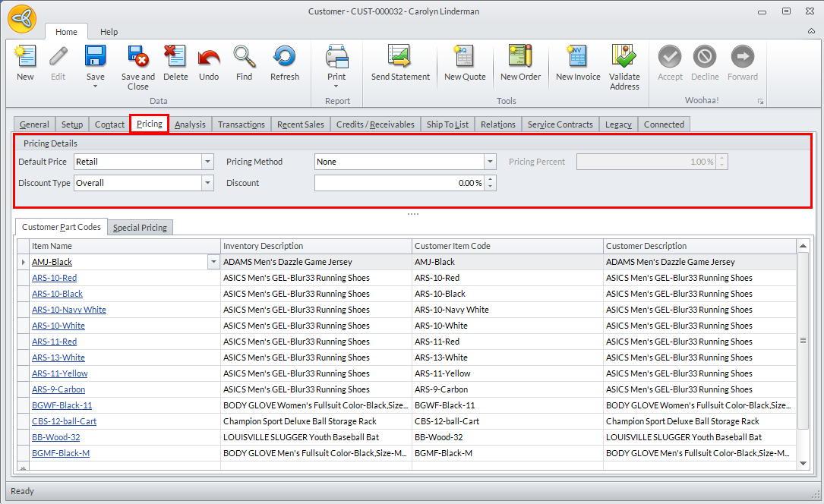Expand the Discount Type dropdown
Screen dimensions: 824x504
tap(207, 183)
